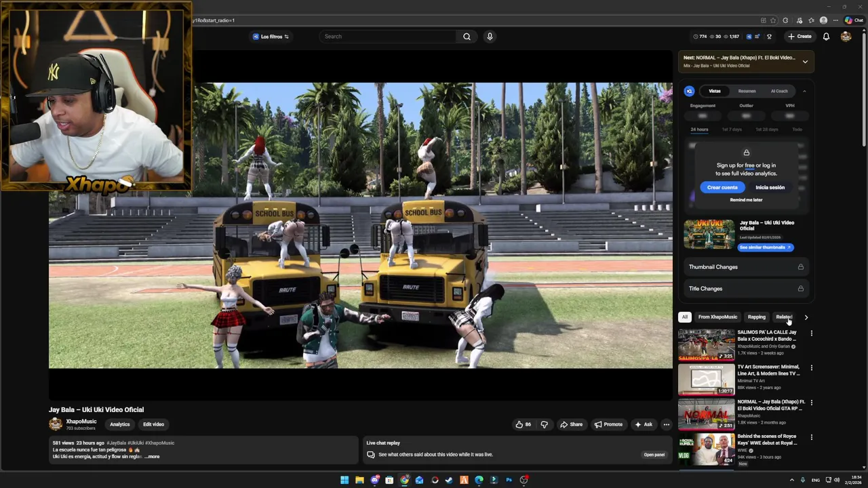Click Open panel for live chat replay
This screenshot has width=868, height=488.
point(654,455)
